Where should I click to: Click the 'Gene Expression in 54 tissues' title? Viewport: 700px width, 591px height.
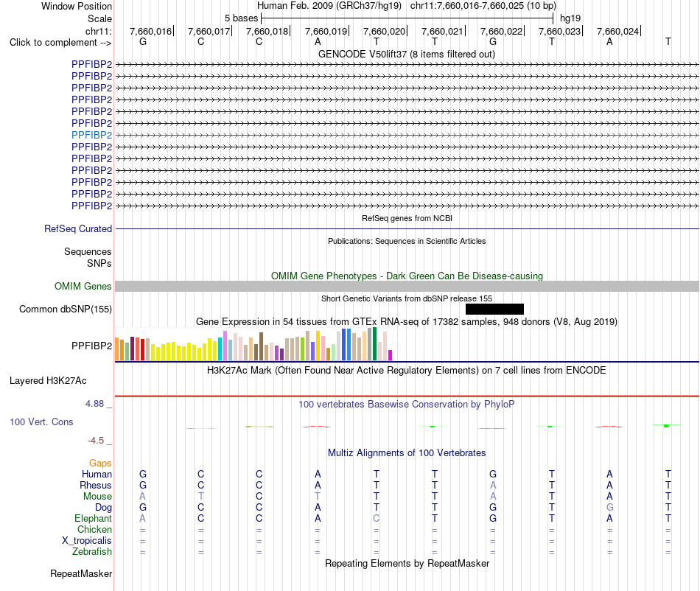click(x=407, y=321)
